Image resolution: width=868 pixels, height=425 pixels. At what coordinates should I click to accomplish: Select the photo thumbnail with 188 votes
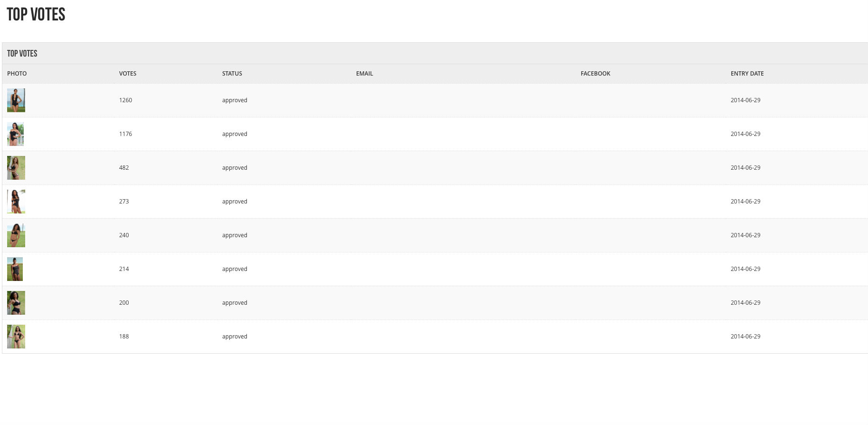pos(16,337)
